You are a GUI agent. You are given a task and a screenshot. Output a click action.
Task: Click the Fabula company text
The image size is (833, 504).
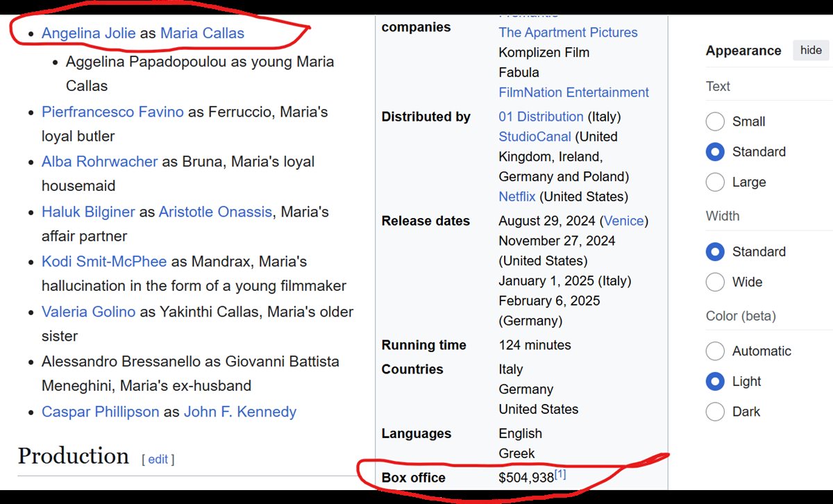tap(519, 72)
